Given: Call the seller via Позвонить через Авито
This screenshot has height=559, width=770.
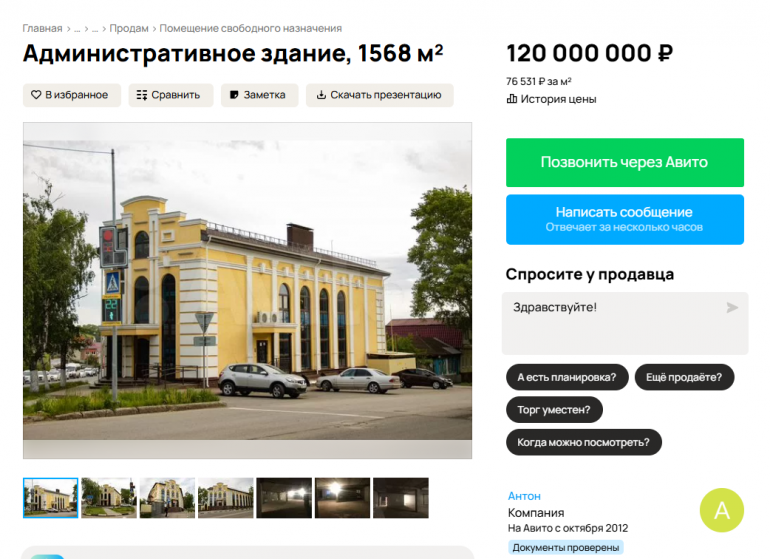Looking at the screenshot, I should pos(625,163).
